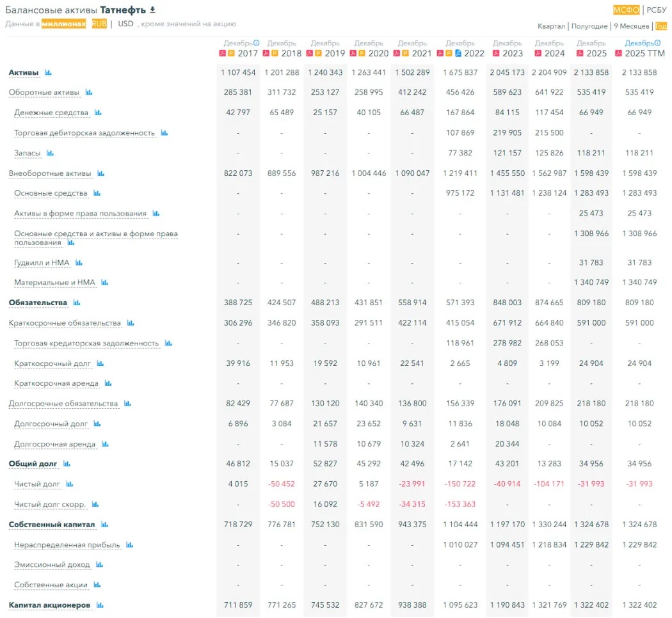The image size is (672, 618).
Task: Click the Оборотные активы row label
Action: point(44,93)
